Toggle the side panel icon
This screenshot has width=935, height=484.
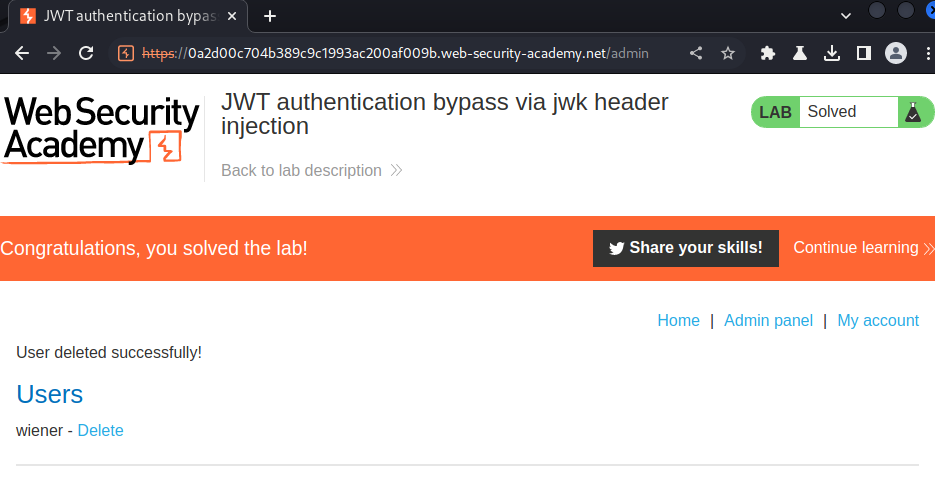pos(863,53)
